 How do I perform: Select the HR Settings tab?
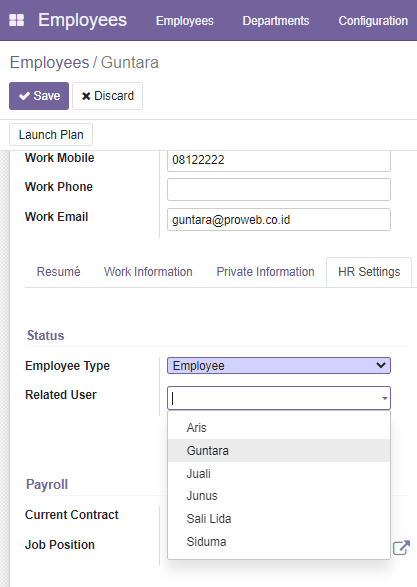(369, 272)
